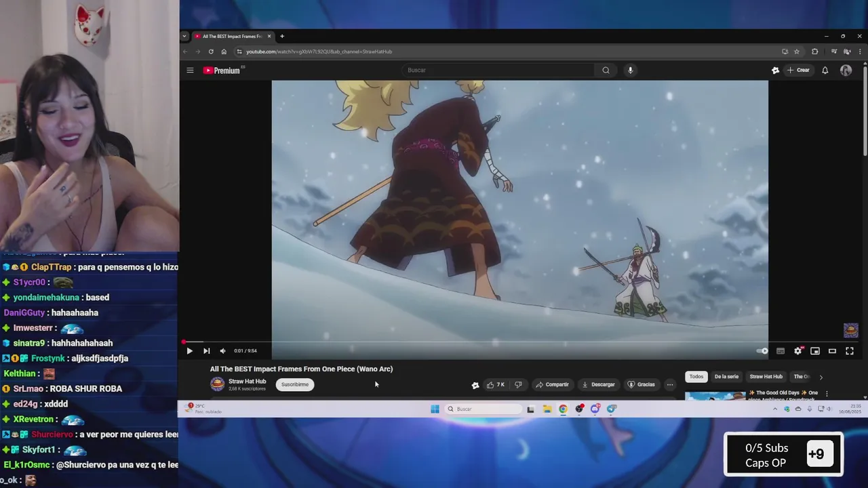This screenshot has height=488, width=868.
Task: Open the taskbar weather widget
Action: click(x=203, y=409)
